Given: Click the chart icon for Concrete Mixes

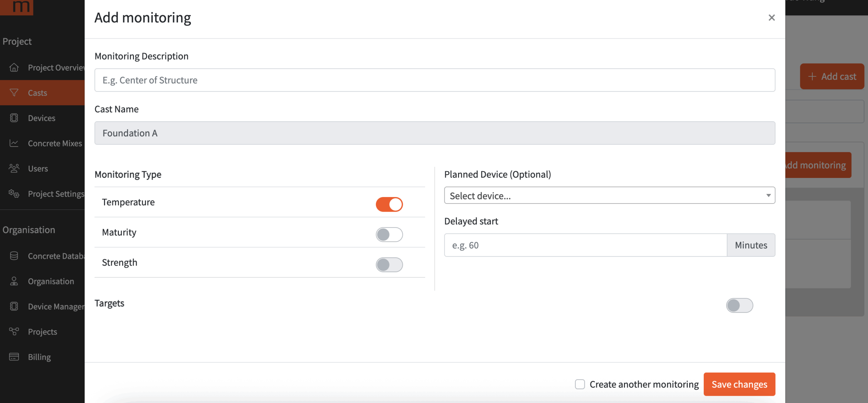Looking at the screenshot, I should coord(14,143).
